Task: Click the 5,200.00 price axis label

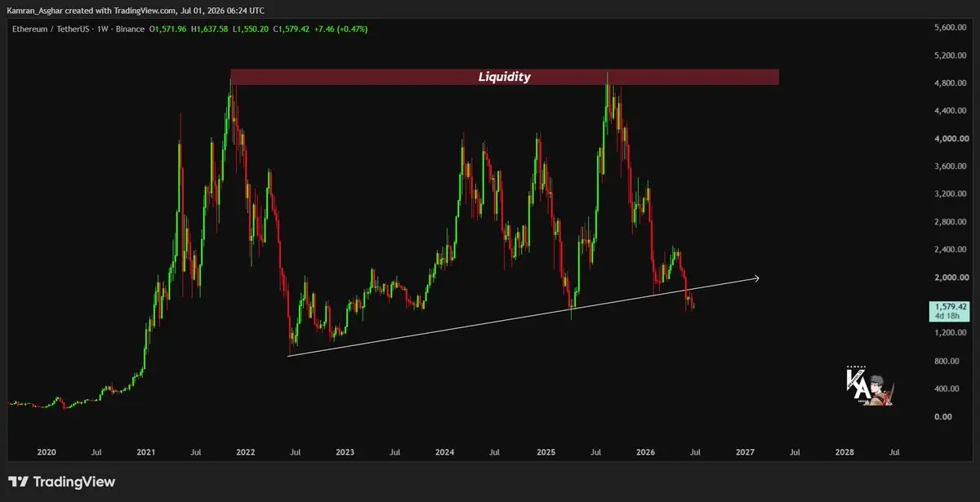Action: [x=950, y=56]
